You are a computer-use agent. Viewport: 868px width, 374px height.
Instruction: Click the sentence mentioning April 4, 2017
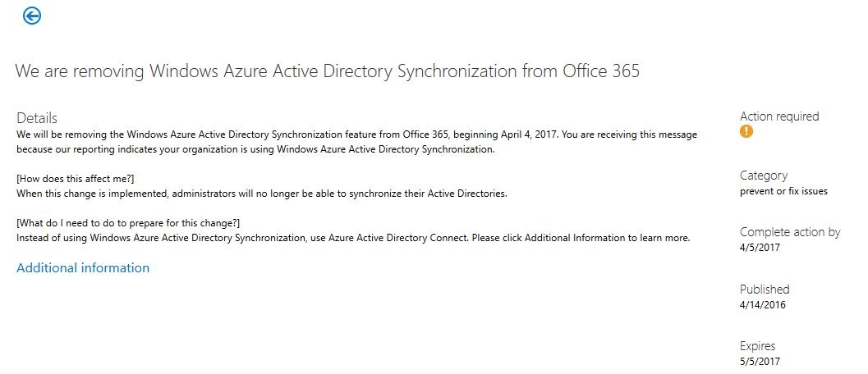[290, 135]
